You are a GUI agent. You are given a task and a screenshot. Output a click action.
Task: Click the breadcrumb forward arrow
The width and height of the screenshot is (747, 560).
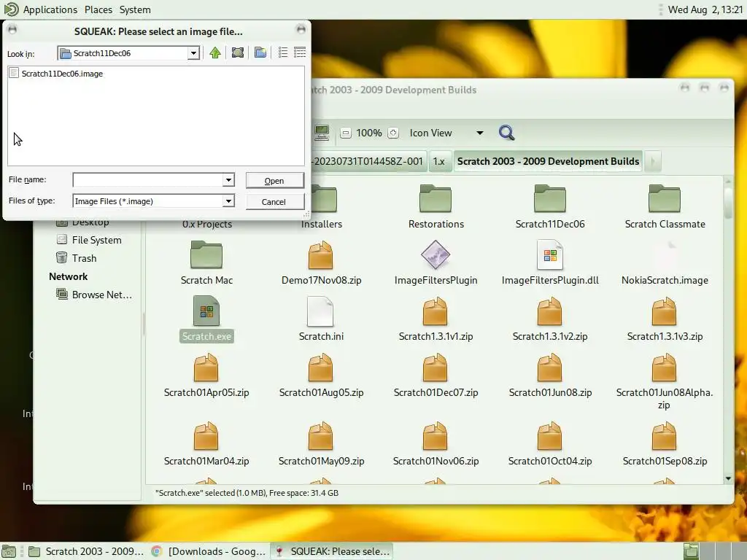click(x=653, y=161)
